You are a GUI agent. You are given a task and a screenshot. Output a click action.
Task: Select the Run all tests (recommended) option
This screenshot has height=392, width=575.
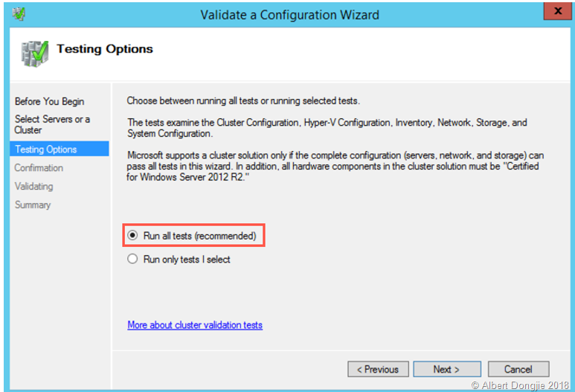click(133, 236)
